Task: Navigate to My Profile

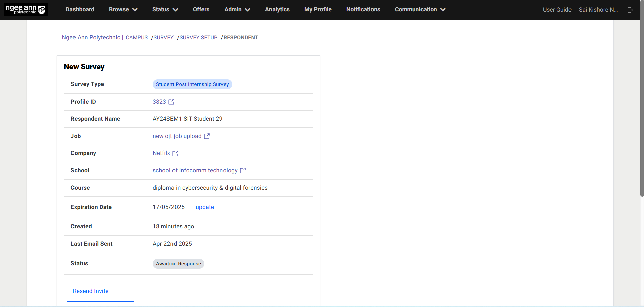Action: (317, 9)
